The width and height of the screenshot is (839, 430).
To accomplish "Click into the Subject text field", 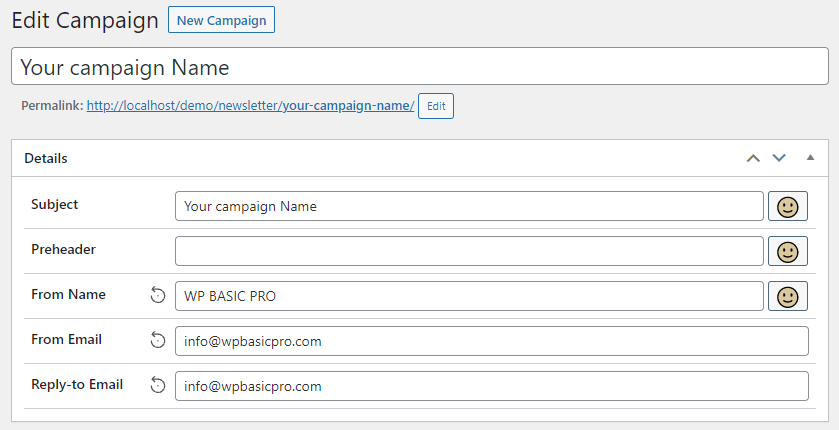I will tap(468, 206).
